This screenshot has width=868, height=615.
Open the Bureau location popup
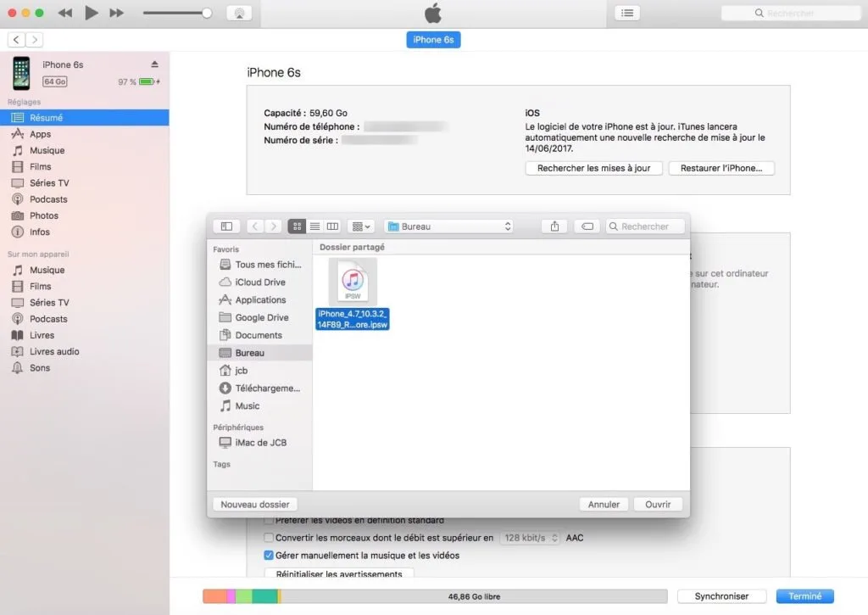point(449,226)
